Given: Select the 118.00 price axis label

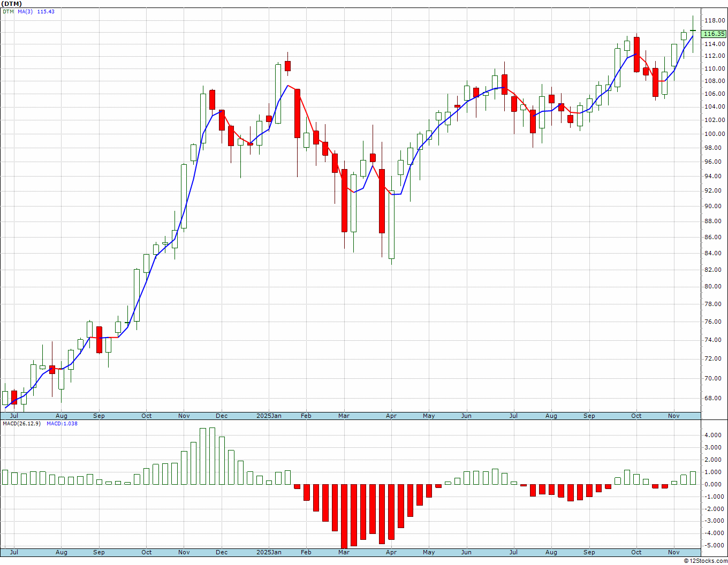Looking at the screenshot, I should 714,21.
